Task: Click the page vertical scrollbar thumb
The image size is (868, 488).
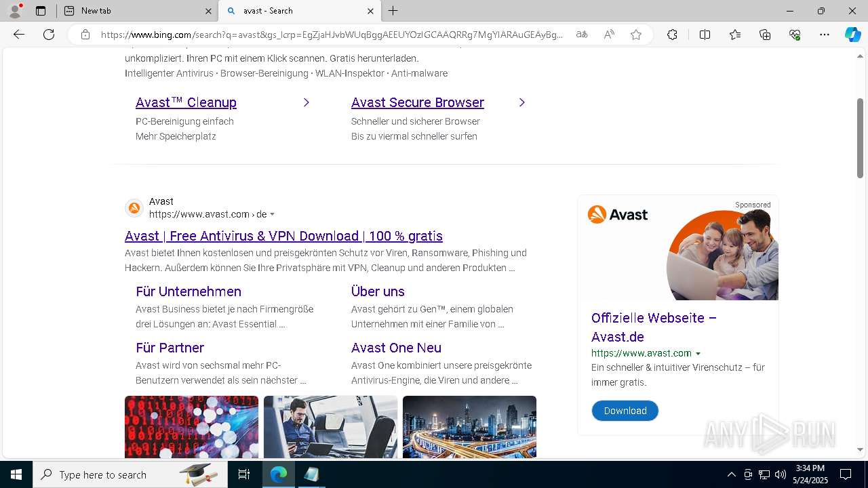Action: click(x=860, y=138)
